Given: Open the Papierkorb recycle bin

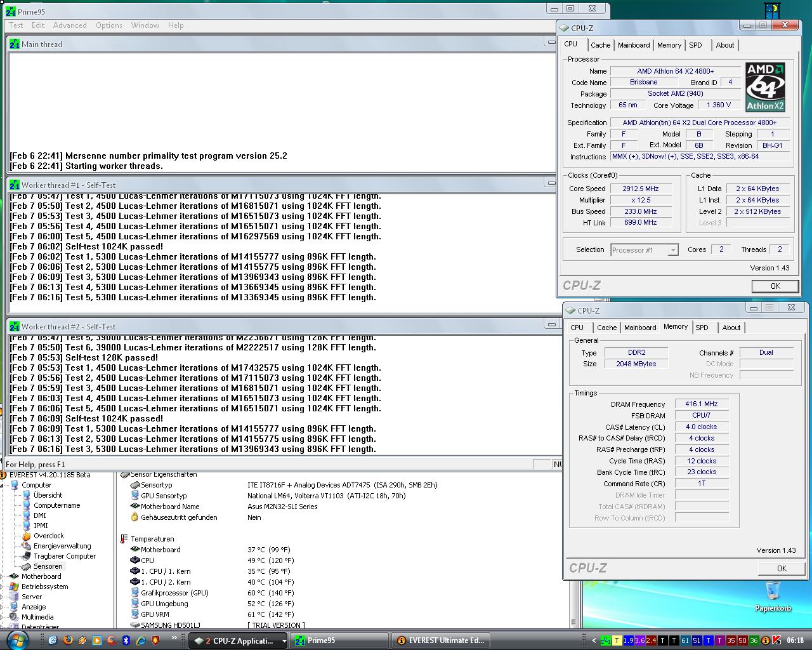Looking at the screenshot, I should point(773,596).
